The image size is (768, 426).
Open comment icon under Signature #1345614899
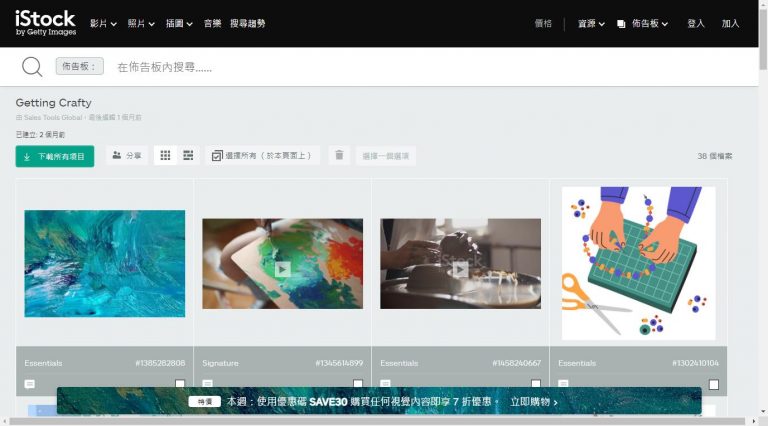tap(208, 384)
